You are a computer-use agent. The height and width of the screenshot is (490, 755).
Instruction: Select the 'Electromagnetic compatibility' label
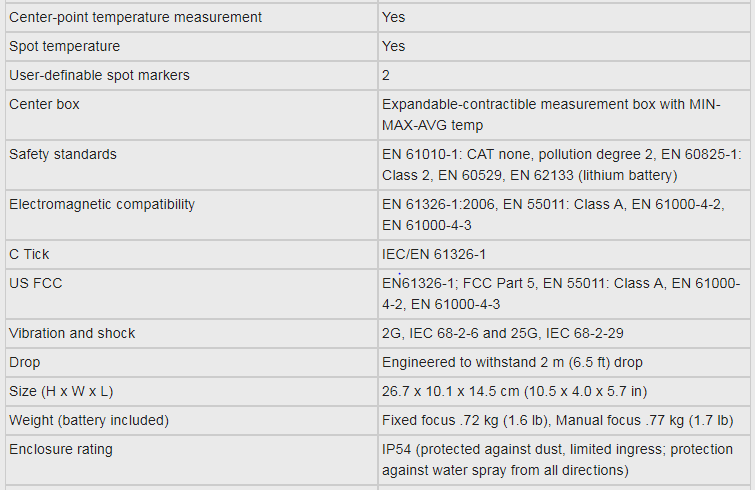[102, 204]
